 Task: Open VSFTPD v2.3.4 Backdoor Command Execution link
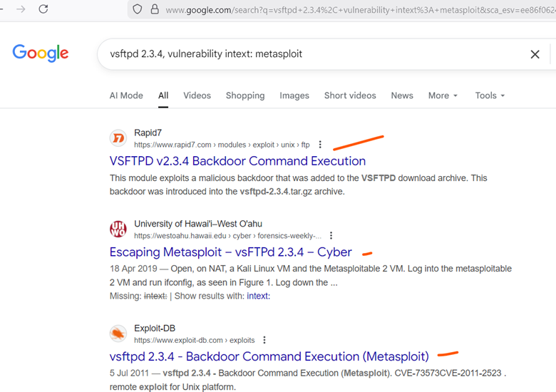tap(237, 161)
